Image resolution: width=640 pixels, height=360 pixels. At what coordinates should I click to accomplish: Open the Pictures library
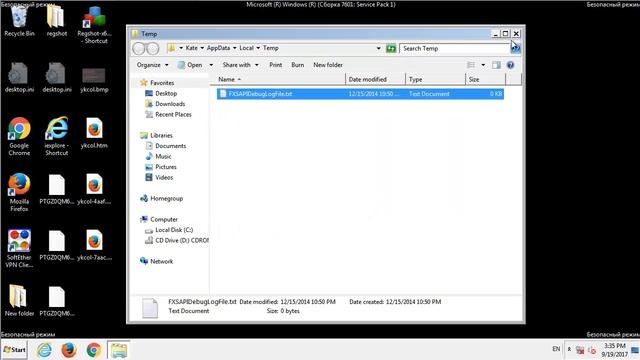coord(166,167)
